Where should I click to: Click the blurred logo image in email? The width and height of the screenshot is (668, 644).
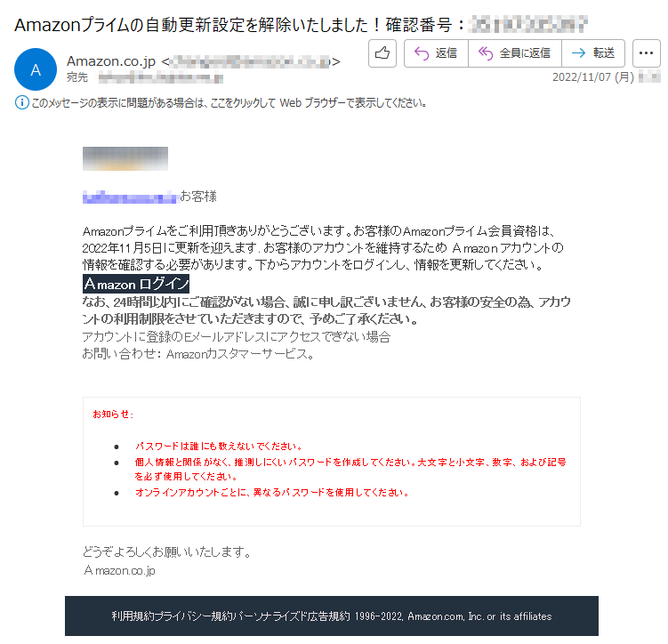[x=125, y=158]
